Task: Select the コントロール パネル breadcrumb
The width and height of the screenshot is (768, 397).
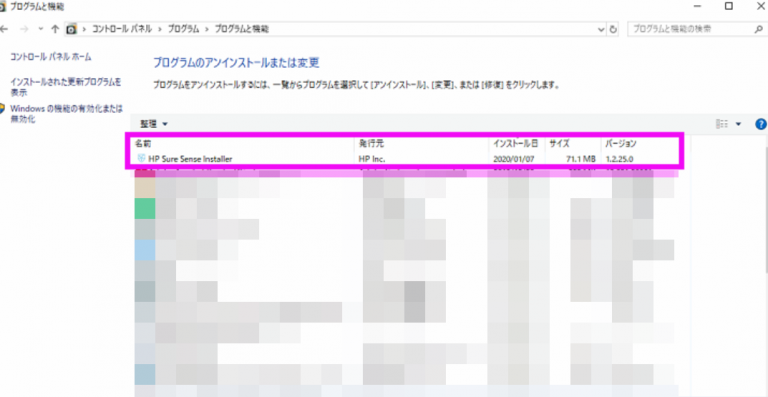Action: (122, 29)
